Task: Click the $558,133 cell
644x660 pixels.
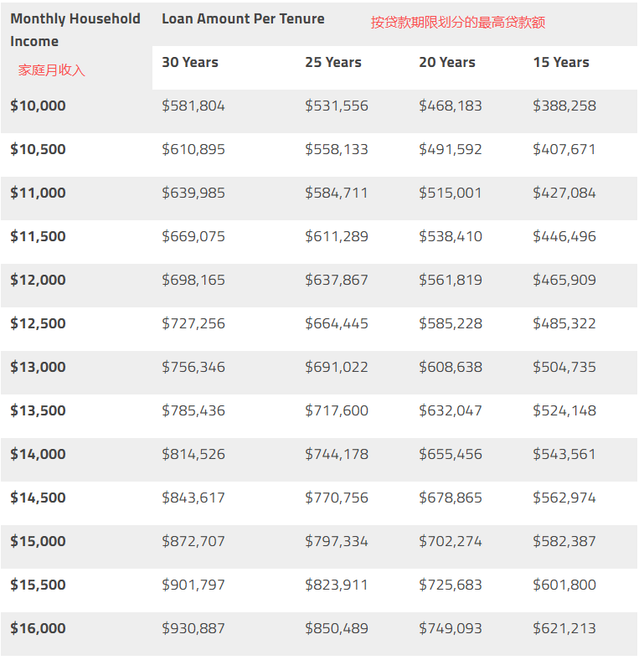Action: pos(337,149)
